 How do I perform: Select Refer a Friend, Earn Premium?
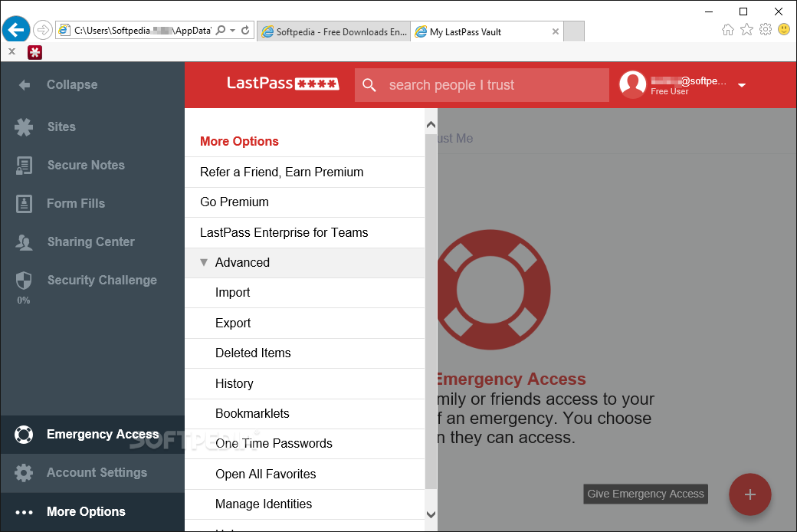[x=304, y=172]
